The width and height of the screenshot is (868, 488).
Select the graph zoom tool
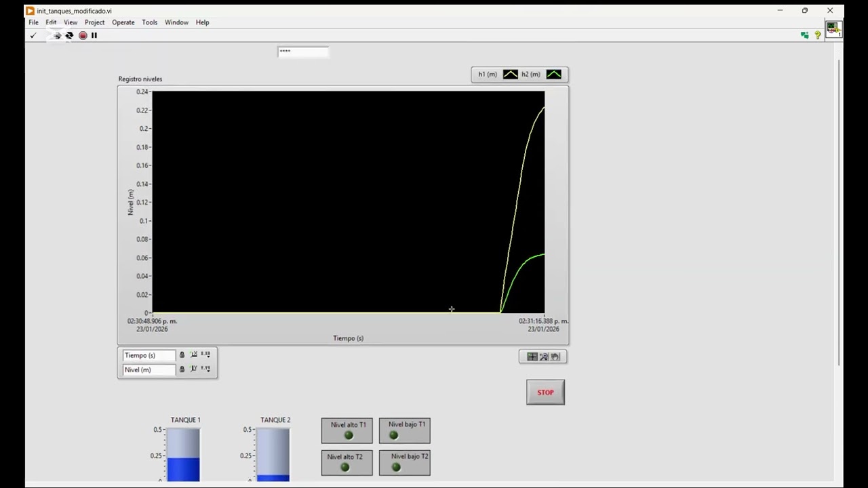544,357
